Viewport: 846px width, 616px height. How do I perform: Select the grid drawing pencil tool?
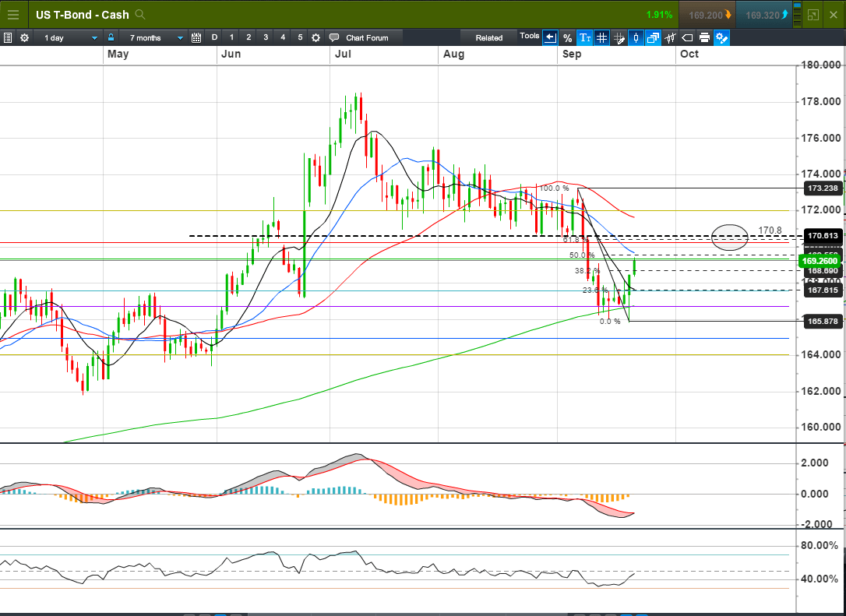tap(619, 37)
